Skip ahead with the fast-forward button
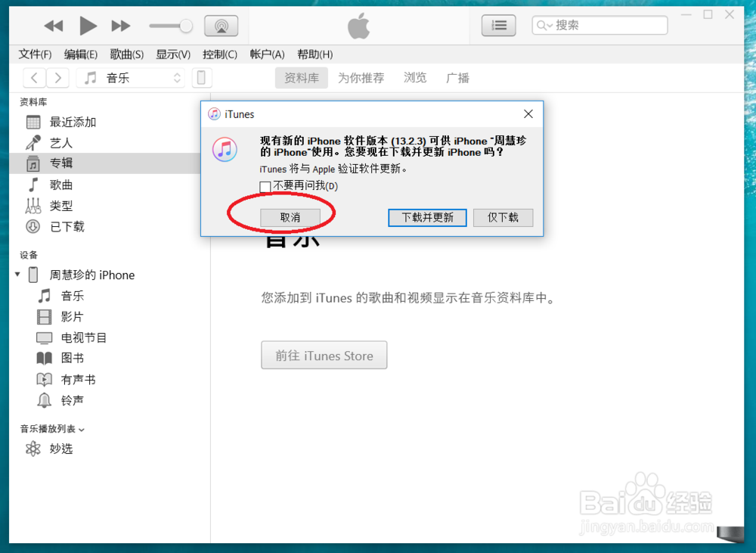The width and height of the screenshot is (756, 553). [x=120, y=26]
